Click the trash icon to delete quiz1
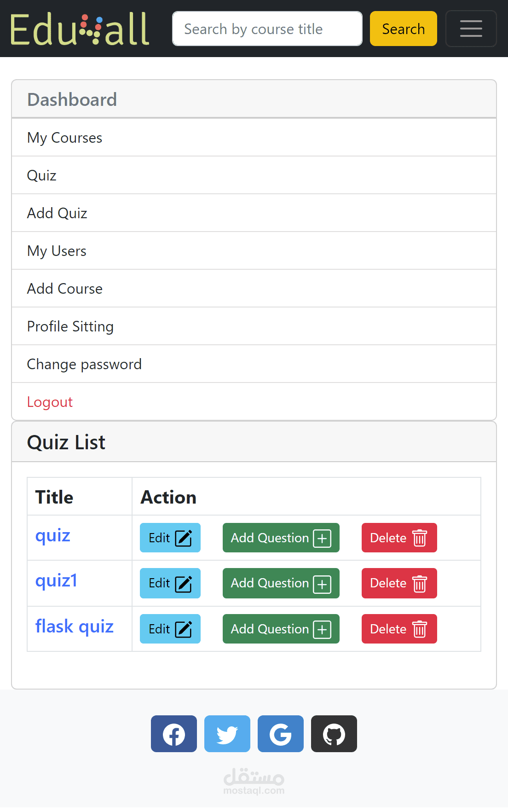Viewport: 508px width, 812px height. click(419, 583)
